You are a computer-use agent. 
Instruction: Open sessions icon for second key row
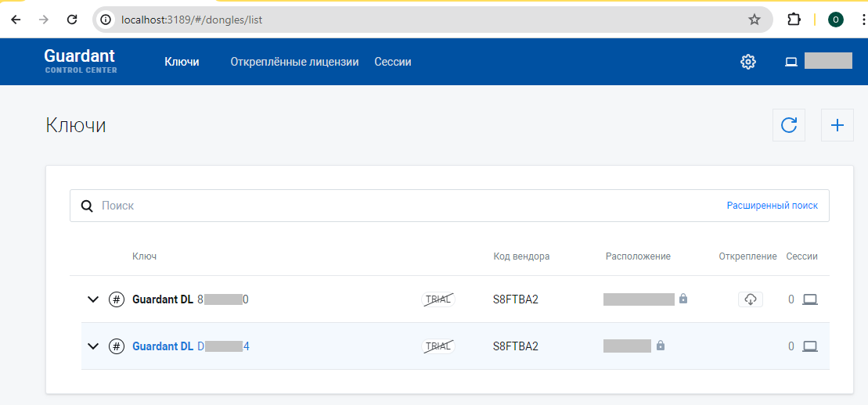point(810,346)
